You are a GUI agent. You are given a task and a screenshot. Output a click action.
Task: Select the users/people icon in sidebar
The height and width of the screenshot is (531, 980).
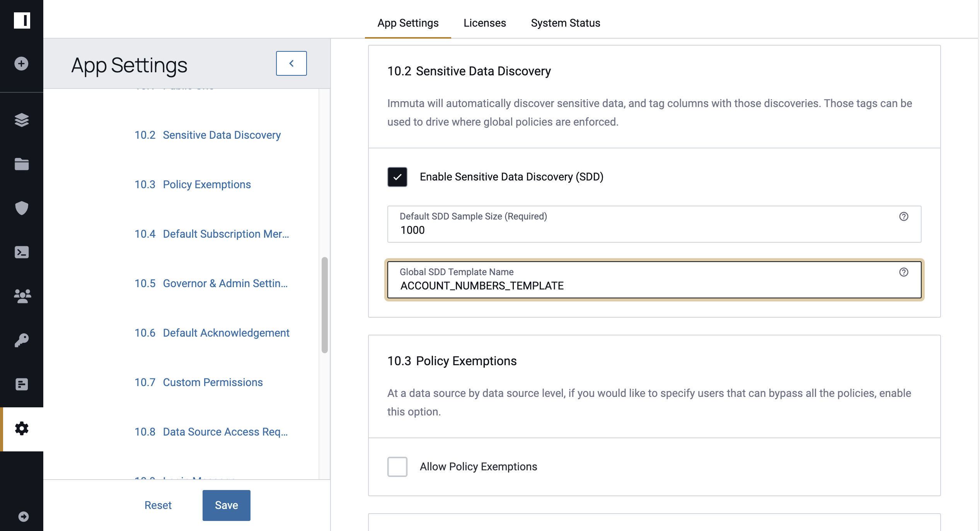(x=21, y=296)
